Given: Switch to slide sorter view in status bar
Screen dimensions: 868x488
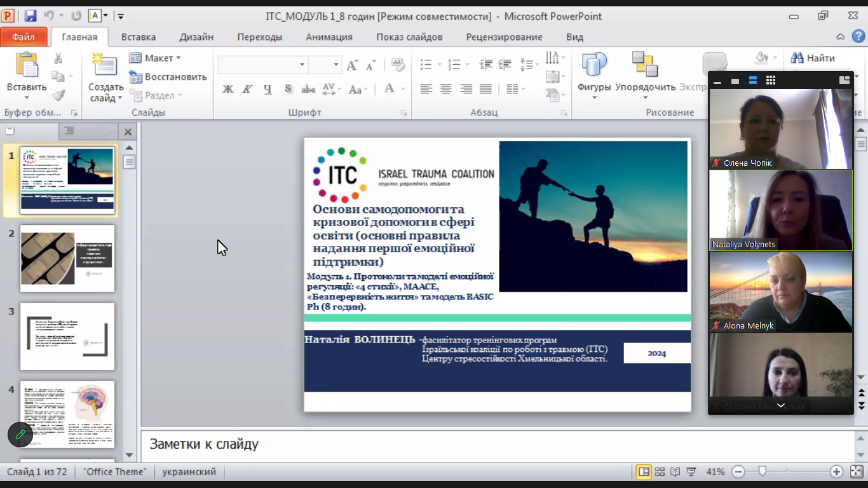Looking at the screenshot, I should pos(660,472).
